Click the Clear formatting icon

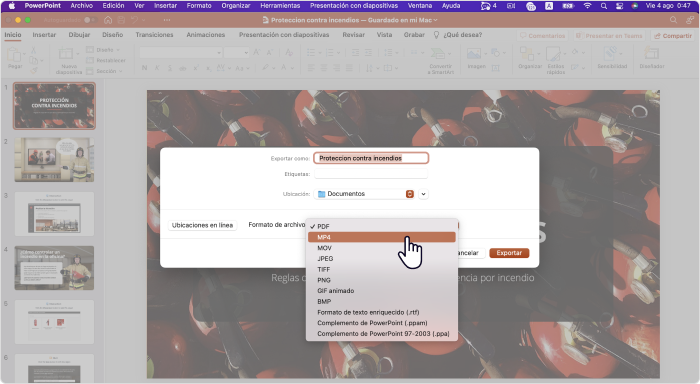(289, 53)
